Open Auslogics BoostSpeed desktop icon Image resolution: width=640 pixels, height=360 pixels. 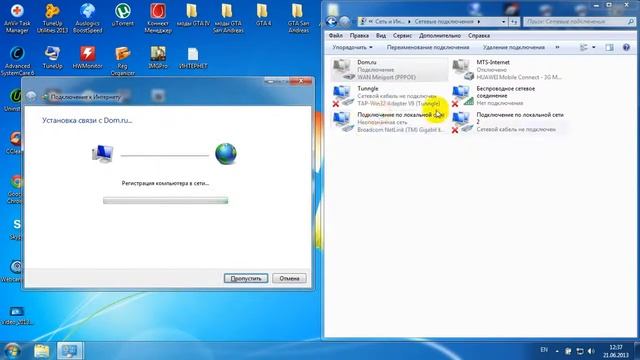tap(87, 19)
